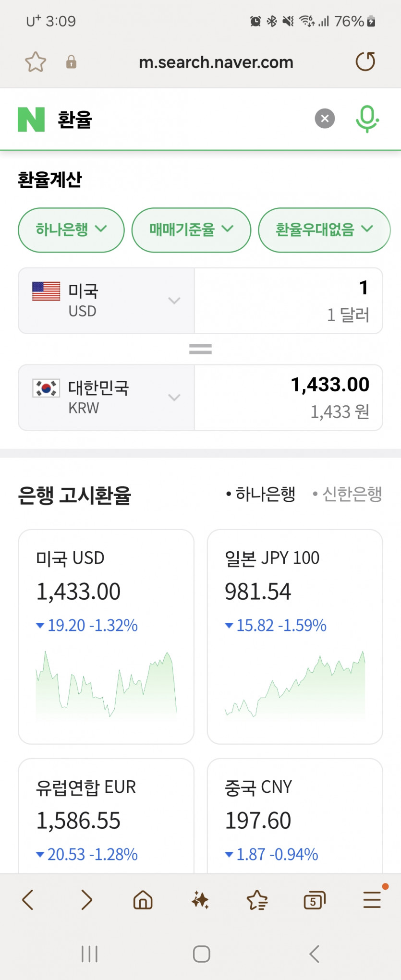Open the browser hamburger menu
This screenshot has width=401, height=980.
[372, 899]
